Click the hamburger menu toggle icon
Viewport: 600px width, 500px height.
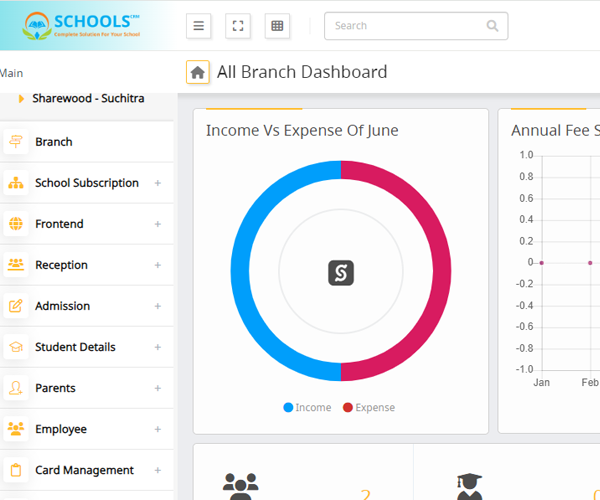[198, 26]
